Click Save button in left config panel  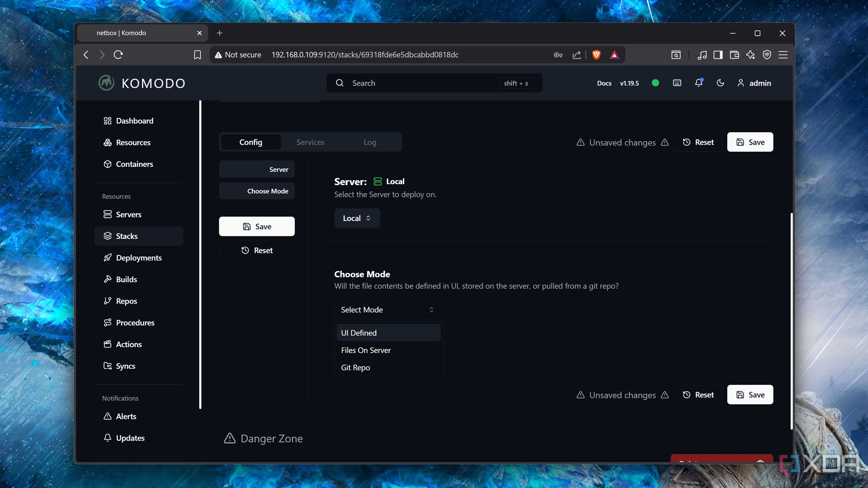[257, 226]
